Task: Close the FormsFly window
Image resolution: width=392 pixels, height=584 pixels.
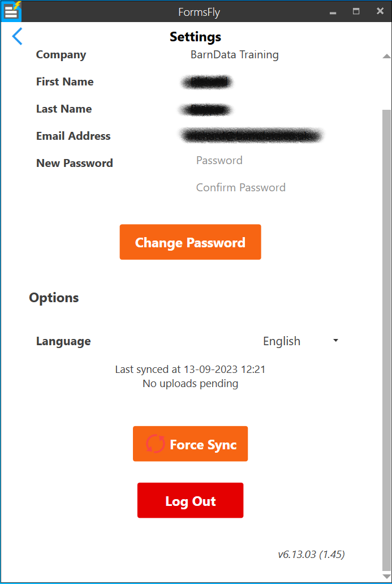Action: pos(380,11)
